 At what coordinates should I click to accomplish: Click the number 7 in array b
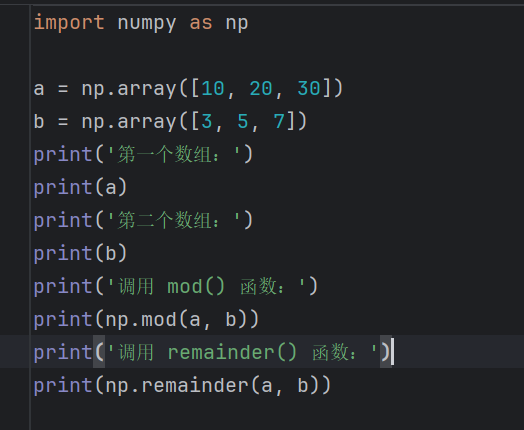coord(279,121)
